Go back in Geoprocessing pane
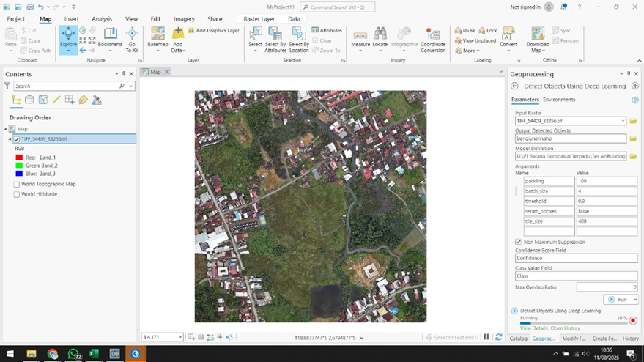This screenshot has height=362, width=644. coord(514,86)
